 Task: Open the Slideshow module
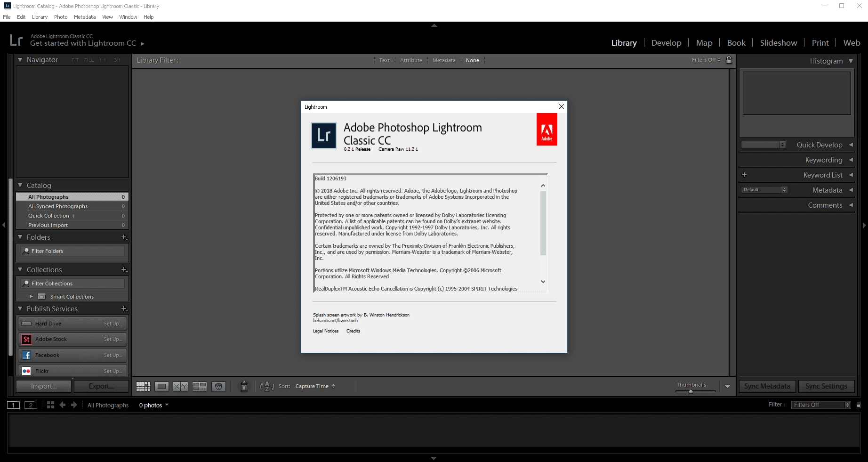[x=779, y=43]
